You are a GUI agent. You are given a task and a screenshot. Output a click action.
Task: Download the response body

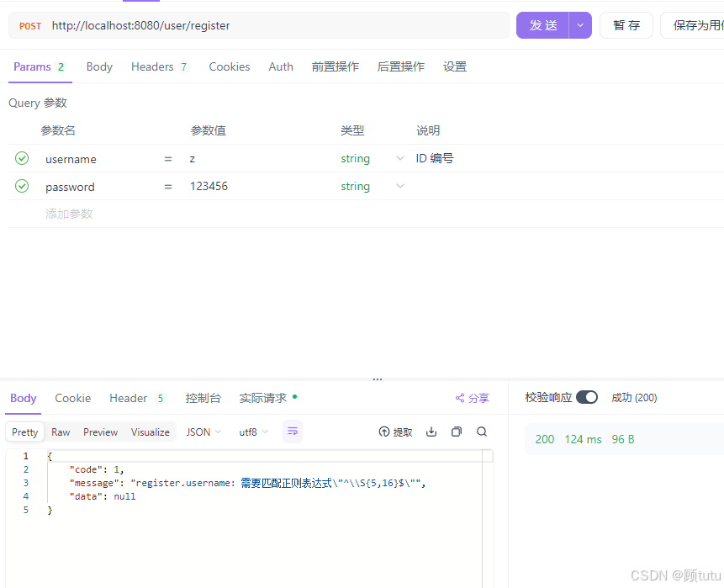coord(431,432)
